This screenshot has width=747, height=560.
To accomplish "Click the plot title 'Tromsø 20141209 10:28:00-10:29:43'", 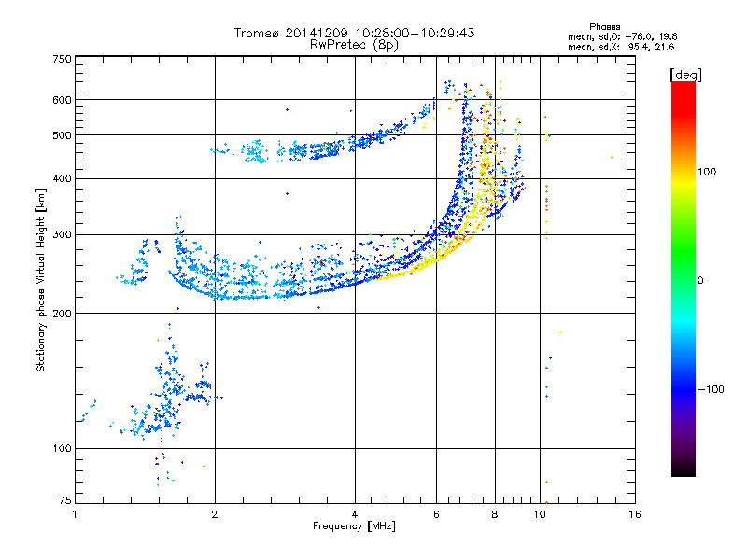I will 354,33.
